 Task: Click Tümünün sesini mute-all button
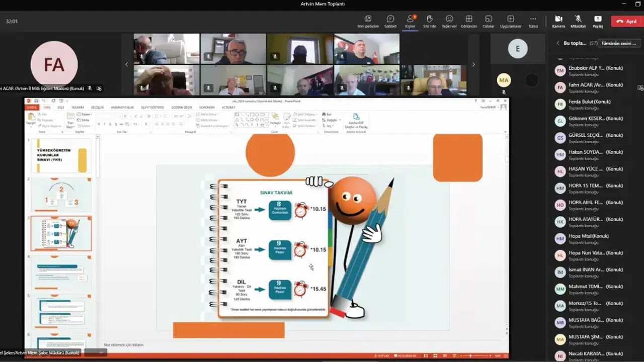tap(618, 43)
